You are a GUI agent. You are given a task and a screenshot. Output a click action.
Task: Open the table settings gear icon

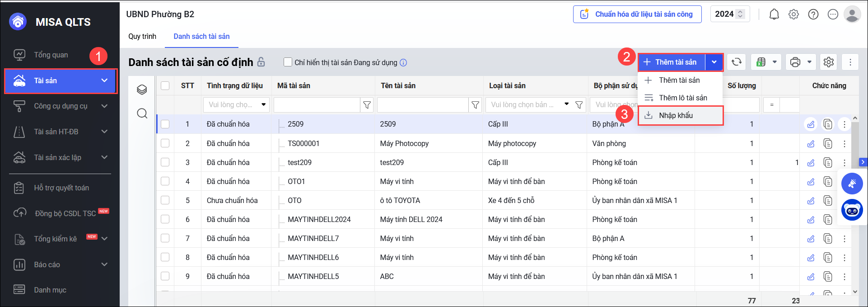coord(828,62)
